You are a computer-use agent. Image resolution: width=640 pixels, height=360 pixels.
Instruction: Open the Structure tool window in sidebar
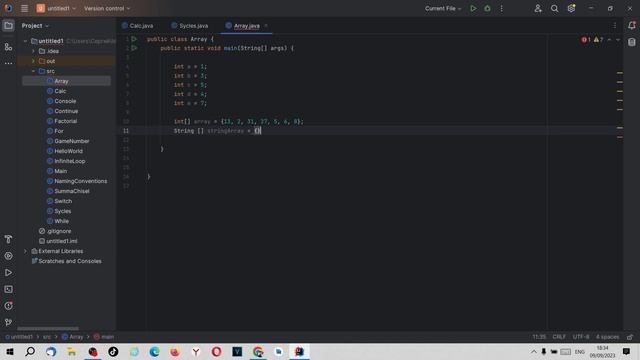pos(8,47)
